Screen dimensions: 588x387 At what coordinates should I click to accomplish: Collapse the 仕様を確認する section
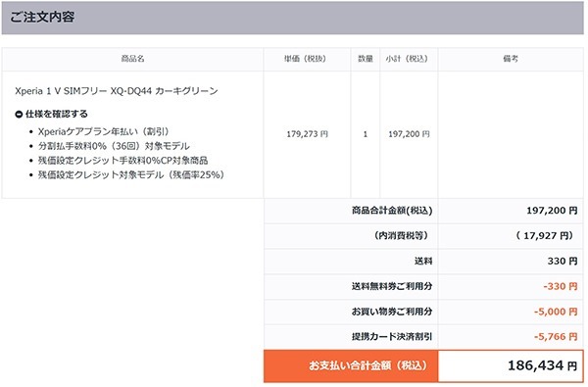click(51, 114)
